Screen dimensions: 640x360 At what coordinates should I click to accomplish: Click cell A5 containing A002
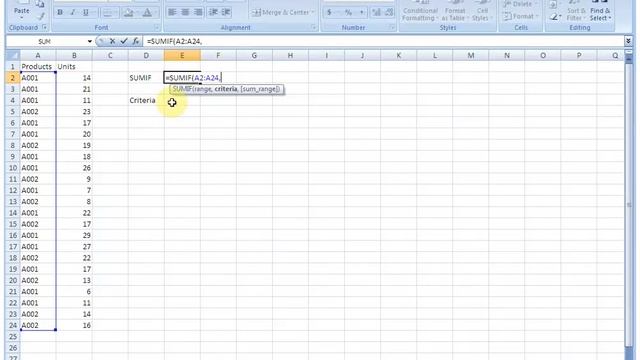click(38, 111)
